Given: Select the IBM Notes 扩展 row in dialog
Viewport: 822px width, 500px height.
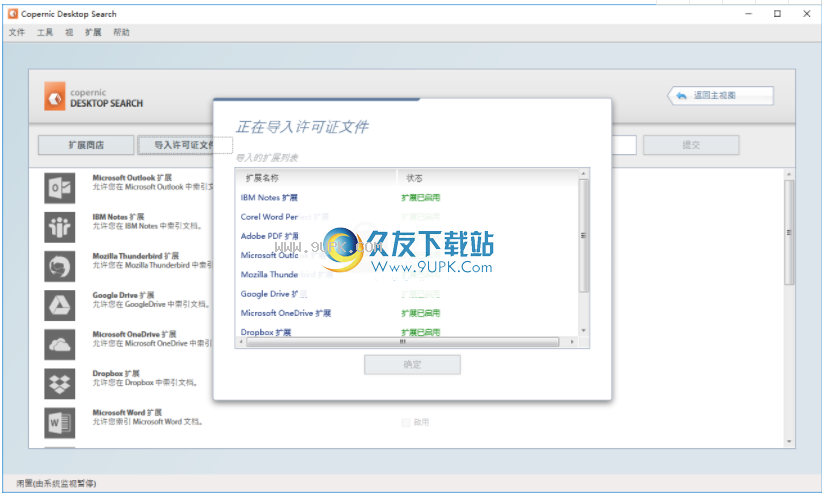Looking at the screenshot, I should coord(407,198).
